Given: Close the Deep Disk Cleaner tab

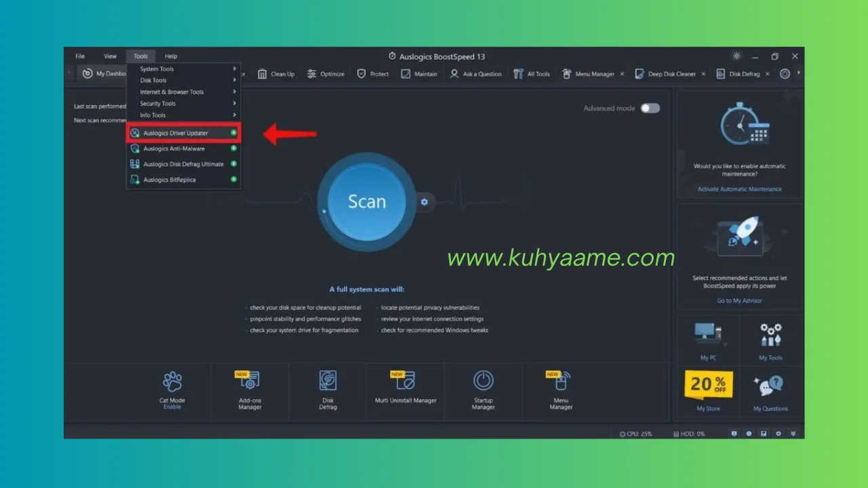Looking at the screenshot, I should click(x=703, y=74).
